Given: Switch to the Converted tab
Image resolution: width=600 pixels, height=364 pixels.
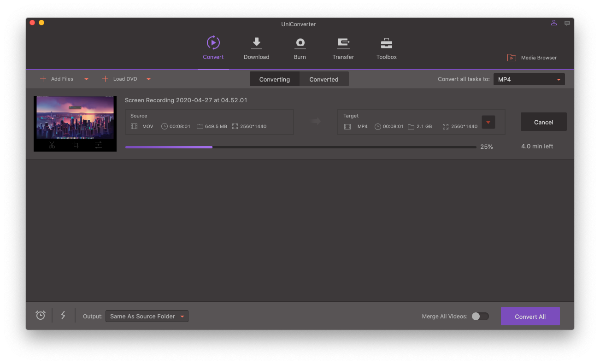Looking at the screenshot, I should click(x=324, y=79).
